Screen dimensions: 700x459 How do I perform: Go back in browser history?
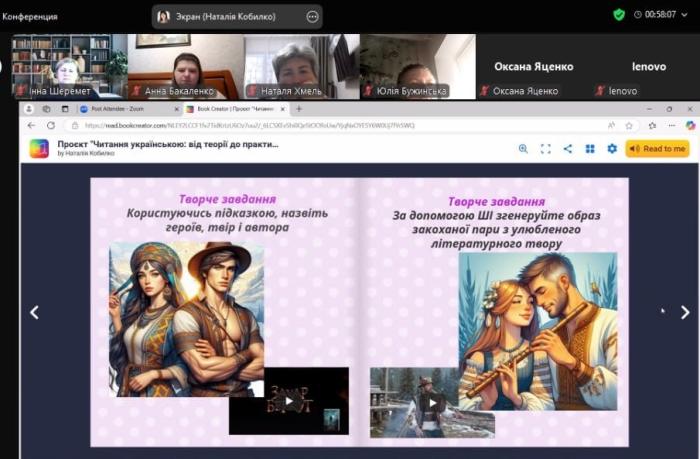tap(31, 125)
